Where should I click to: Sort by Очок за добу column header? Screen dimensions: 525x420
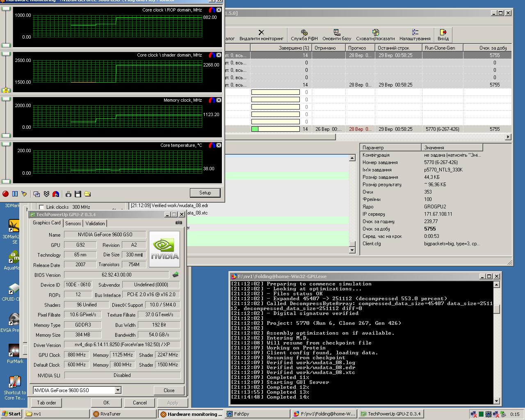tap(487, 48)
